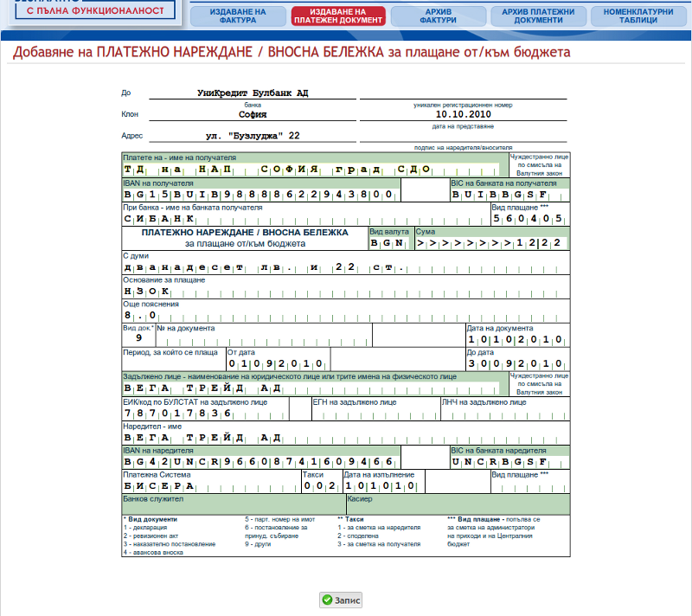Click the green checkmark on Запис button
The image size is (692, 616).
tap(327, 600)
